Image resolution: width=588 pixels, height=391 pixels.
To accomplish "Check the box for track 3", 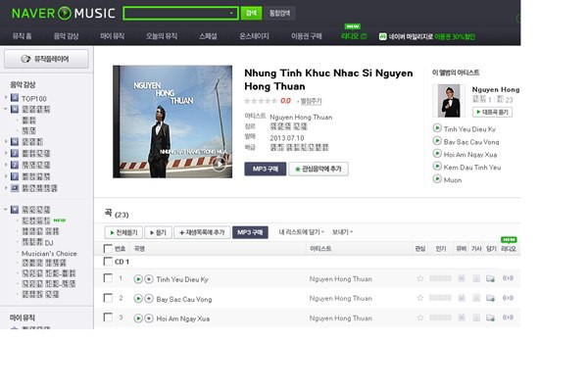I will click(x=108, y=318).
